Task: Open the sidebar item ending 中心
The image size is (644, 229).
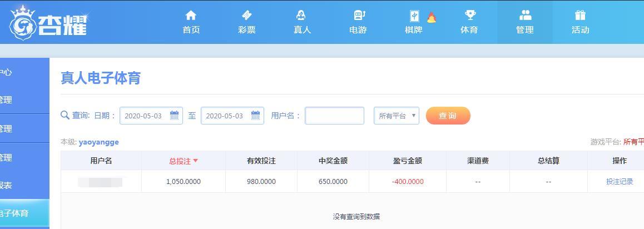Action: click(24, 72)
